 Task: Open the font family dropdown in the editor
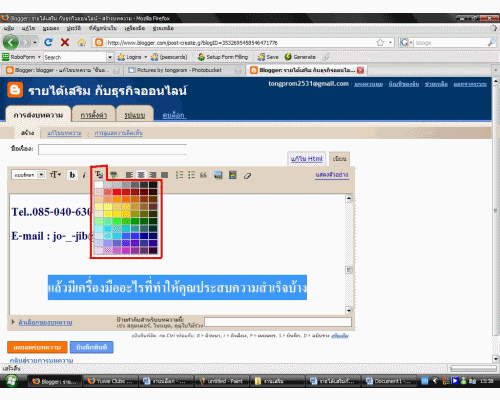pyautogui.click(x=28, y=175)
